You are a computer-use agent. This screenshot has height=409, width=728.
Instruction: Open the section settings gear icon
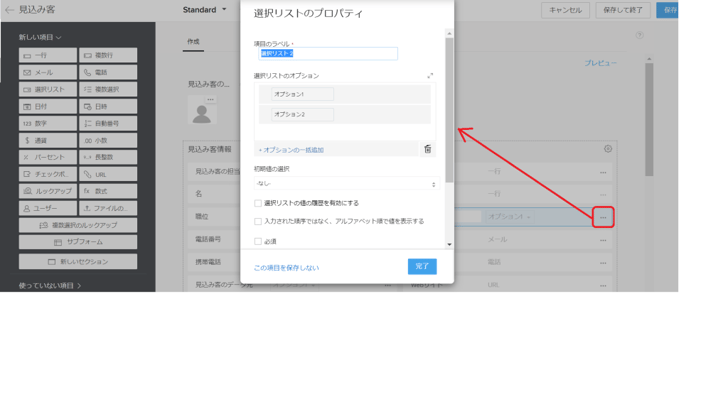coord(607,149)
